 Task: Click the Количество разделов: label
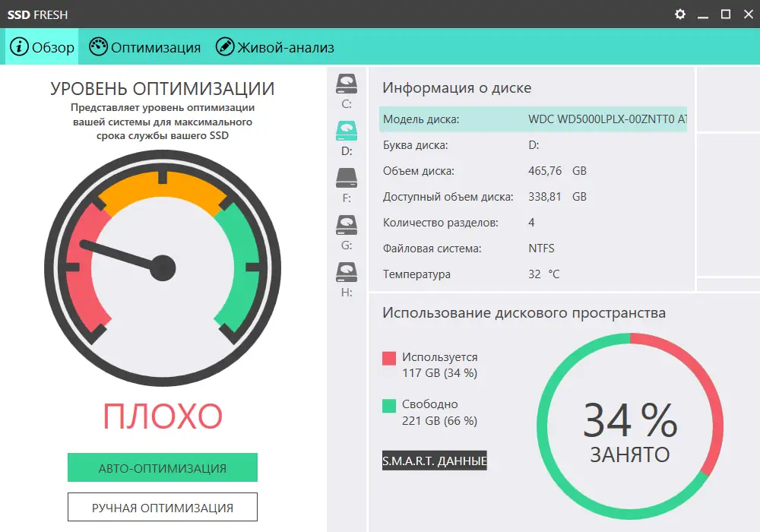441,223
